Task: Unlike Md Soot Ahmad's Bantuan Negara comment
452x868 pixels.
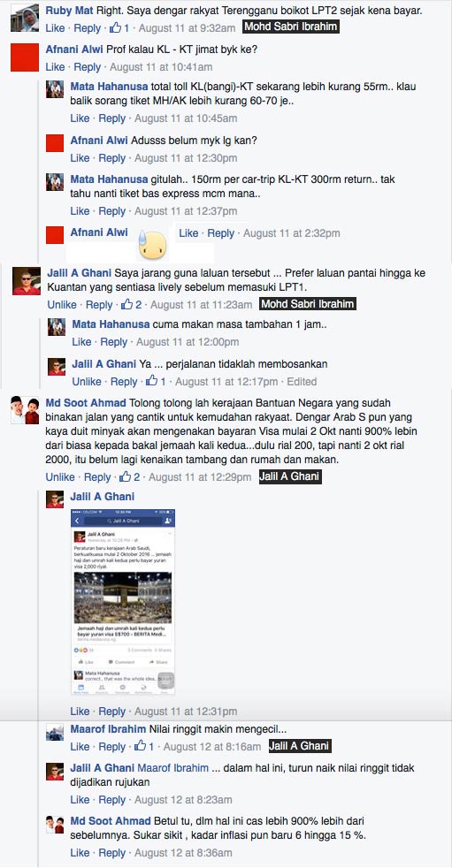Action: (60, 476)
